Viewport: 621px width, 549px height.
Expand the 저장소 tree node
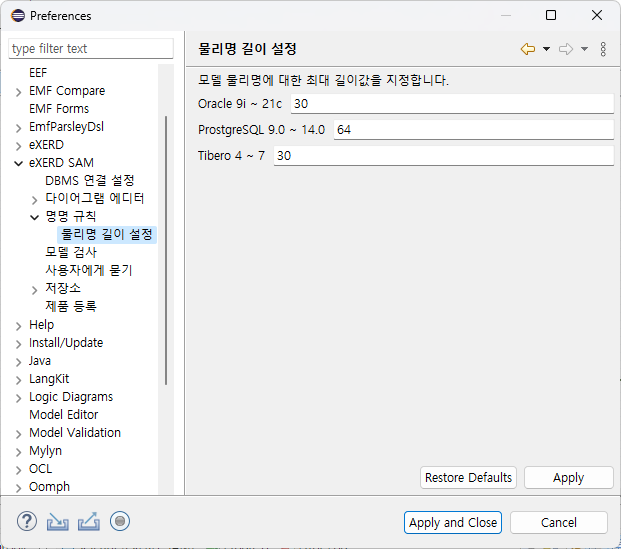click(x=34, y=290)
